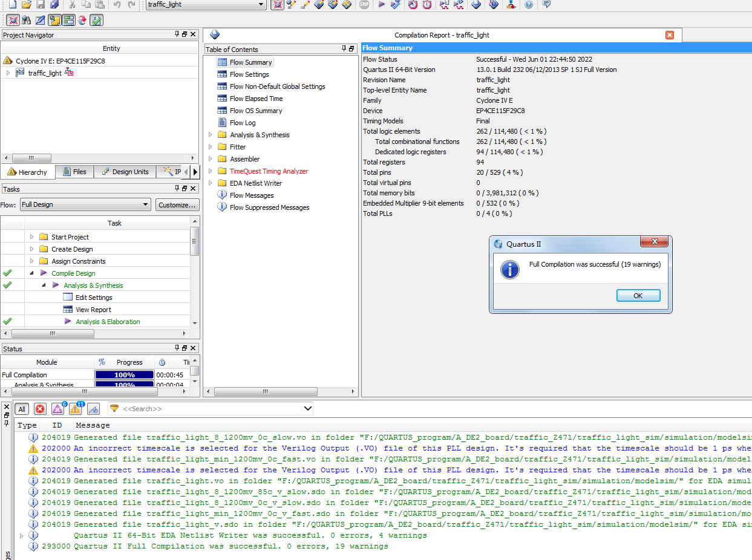This screenshot has width=752, height=560.
Task: Click the Undo arrow icon
Action: coord(117,5)
